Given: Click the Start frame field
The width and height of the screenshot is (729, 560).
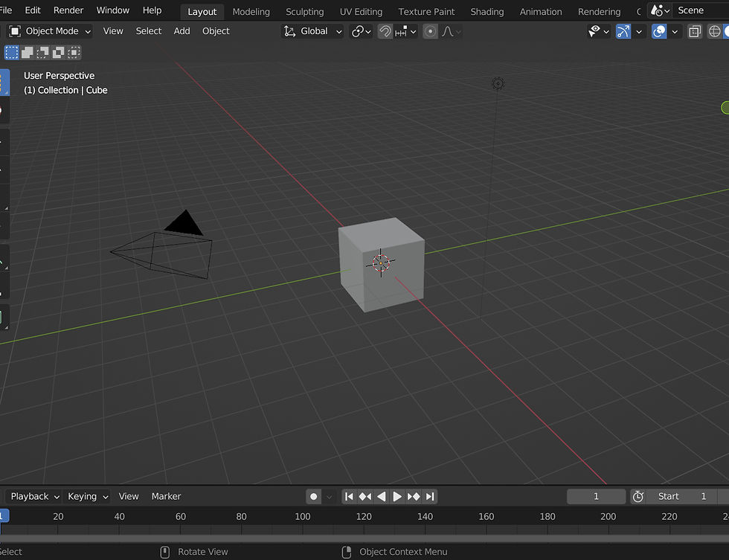Looking at the screenshot, I should point(681,496).
